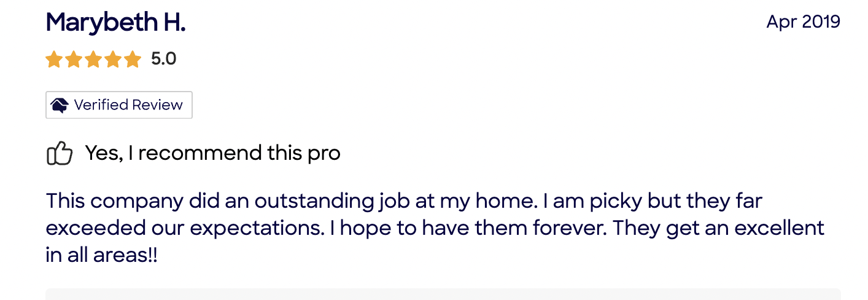Viewport: 868px width, 300px height.
Task: Select the Verified Review badge label
Action: coord(128,105)
